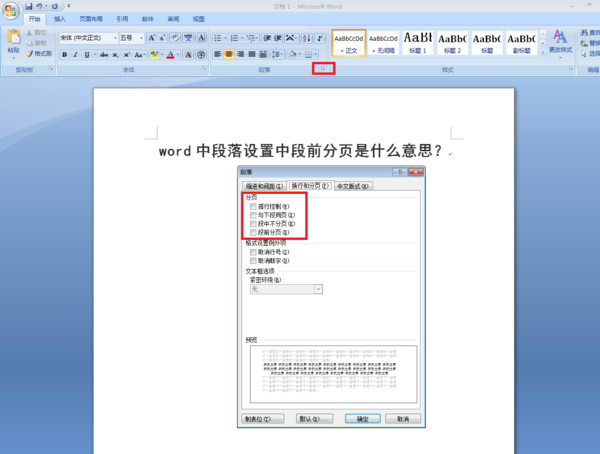Check 段中不分页 (keep lines together) checkbox
The height and width of the screenshot is (454, 600).
coord(253,224)
